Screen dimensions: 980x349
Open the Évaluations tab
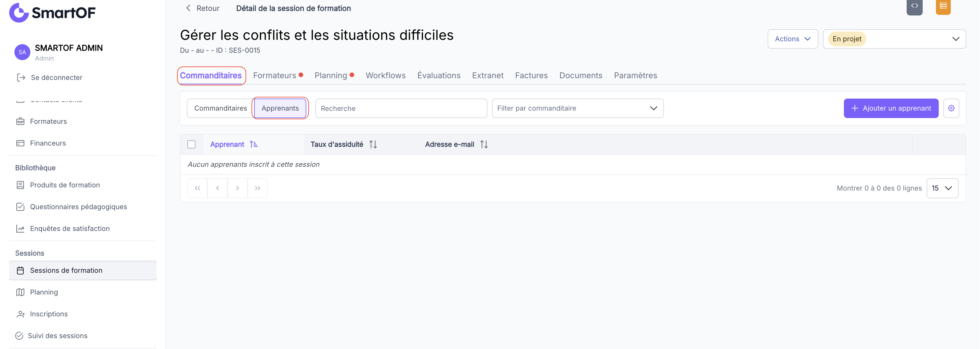click(x=439, y=75)
